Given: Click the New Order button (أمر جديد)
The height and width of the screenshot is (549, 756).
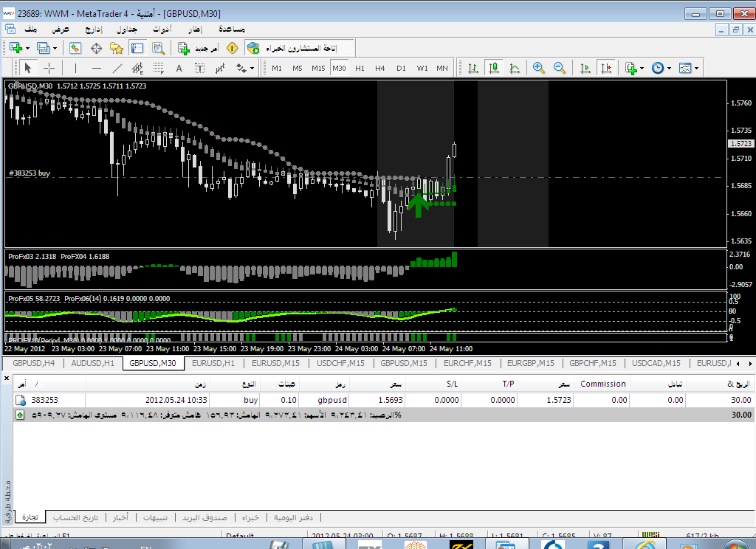Looking at the screenshot, I should (x=198, y=48).
